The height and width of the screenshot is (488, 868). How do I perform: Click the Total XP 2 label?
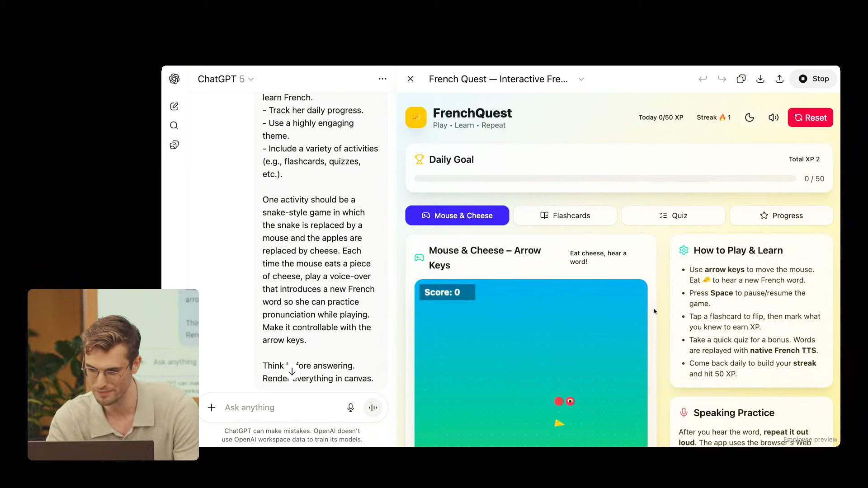pyautogui.click(x=804, y=159)
